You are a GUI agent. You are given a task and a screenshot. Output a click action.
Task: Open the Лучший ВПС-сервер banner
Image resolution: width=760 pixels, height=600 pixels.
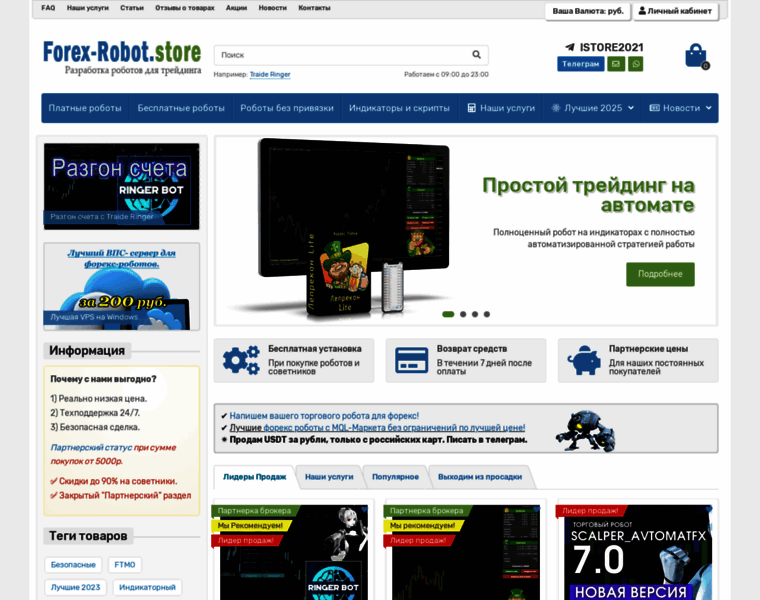click(122, 286)
